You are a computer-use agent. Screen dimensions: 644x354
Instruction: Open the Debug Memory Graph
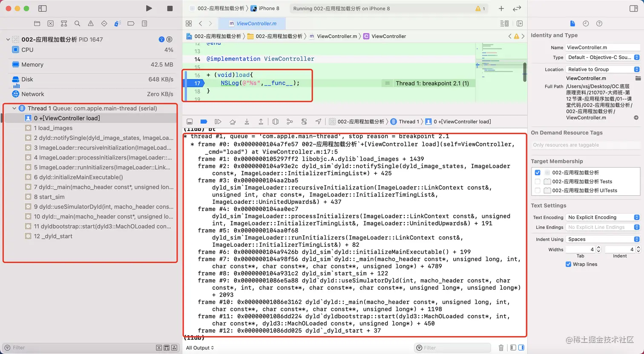(x=290, y=122)
